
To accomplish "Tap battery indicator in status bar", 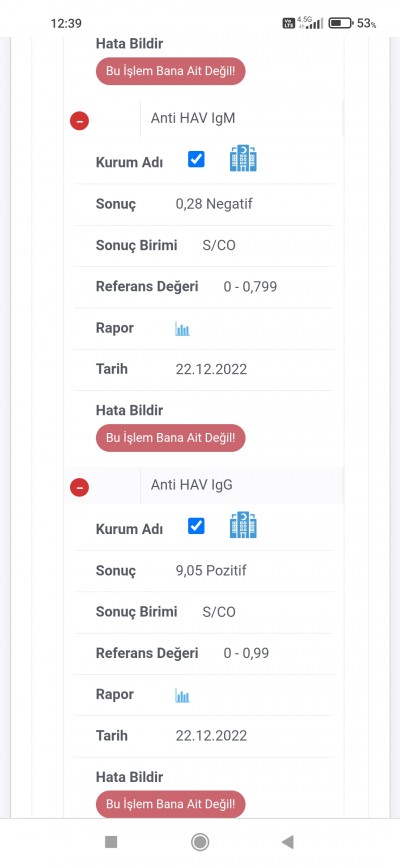I will (x=341, y=23).
